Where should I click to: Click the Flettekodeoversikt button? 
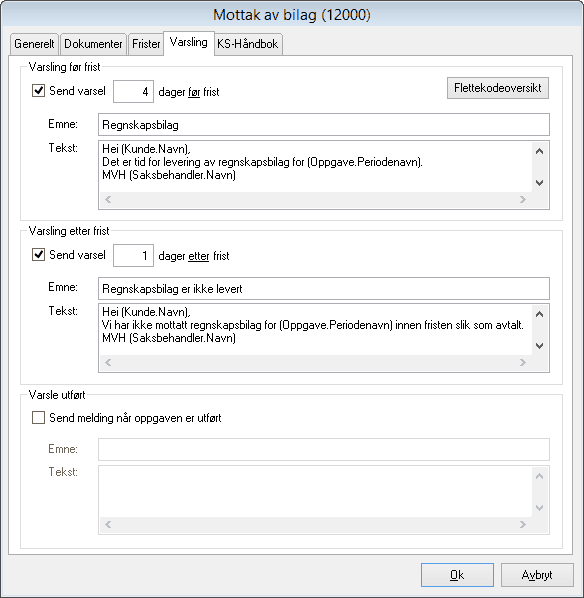[498, 88]
